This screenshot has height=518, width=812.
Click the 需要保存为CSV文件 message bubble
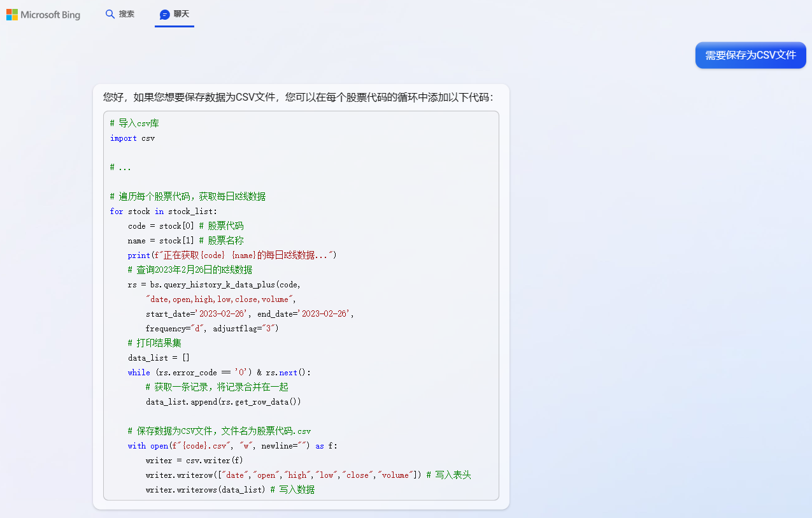(x=750, y=55)
